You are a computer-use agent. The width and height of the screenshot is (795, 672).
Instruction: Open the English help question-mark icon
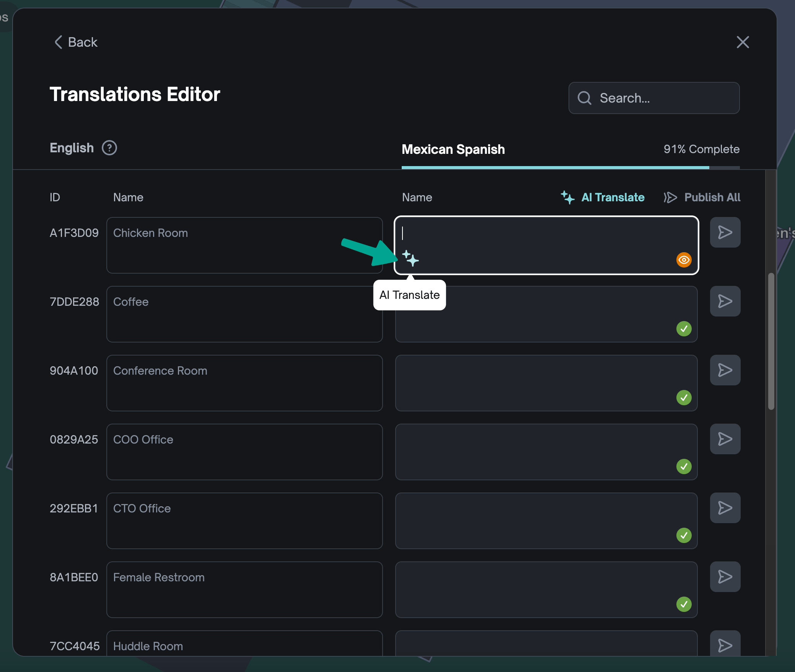[x=109, y=148]
